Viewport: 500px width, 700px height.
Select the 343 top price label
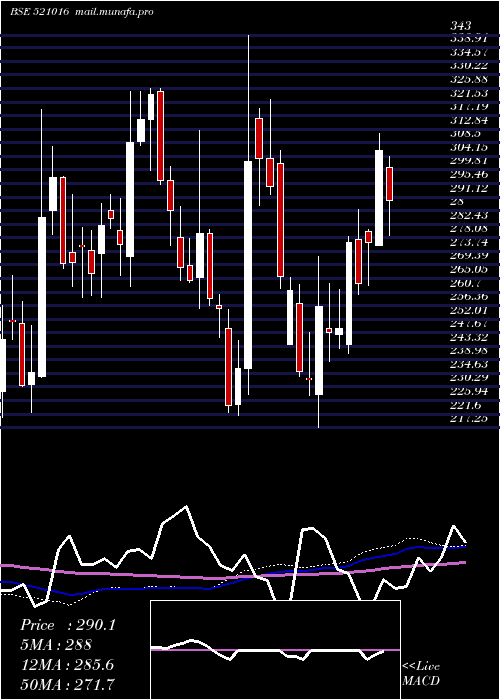tap(461, 26)
